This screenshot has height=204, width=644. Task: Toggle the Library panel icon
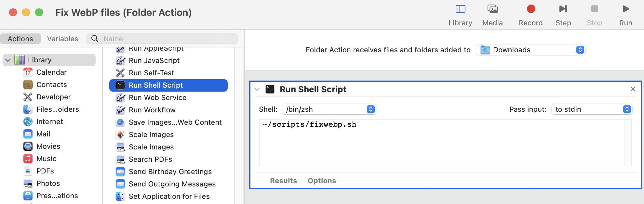click(x=460, y=9)
